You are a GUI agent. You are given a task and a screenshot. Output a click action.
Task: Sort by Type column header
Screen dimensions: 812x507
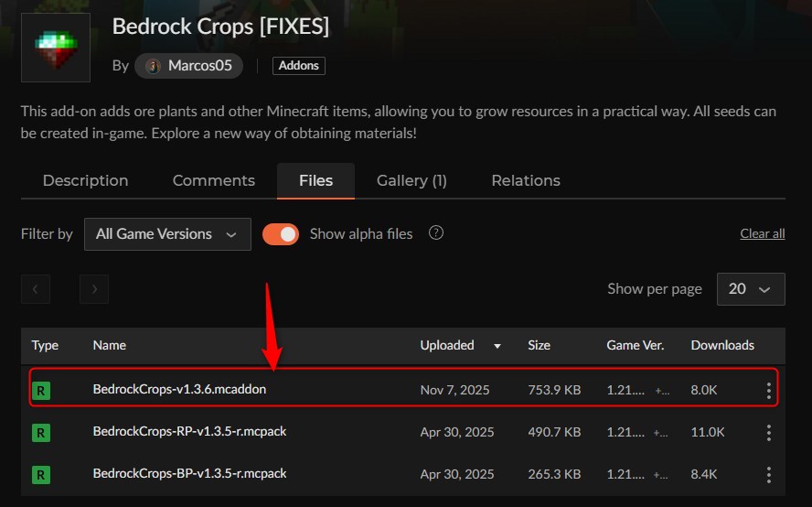[45, 345]
